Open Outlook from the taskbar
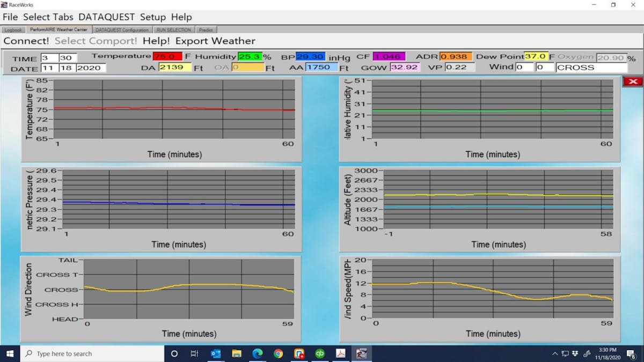644x362 pixels. click(216, 353)
